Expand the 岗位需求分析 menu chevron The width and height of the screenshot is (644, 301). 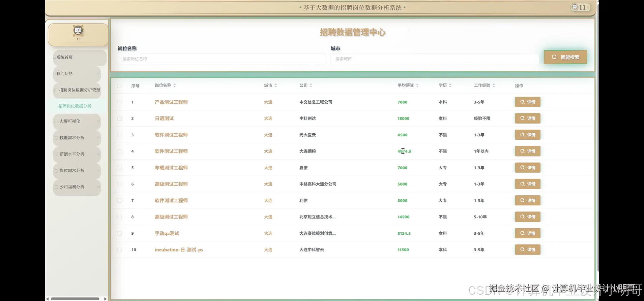(x=98, y=171)
